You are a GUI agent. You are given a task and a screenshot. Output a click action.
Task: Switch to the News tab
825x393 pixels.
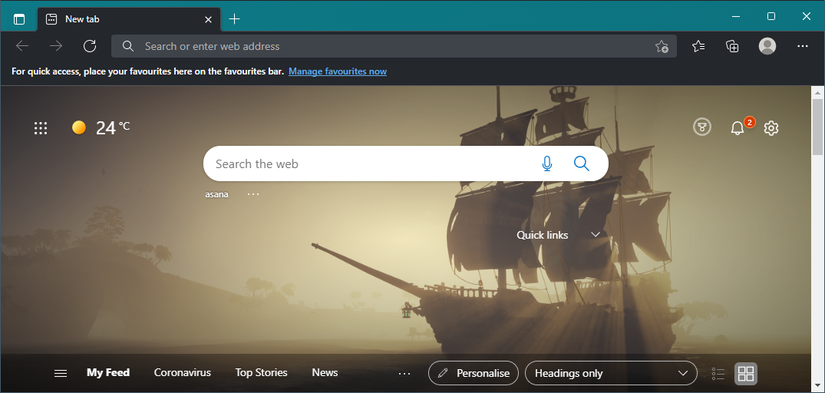click(x=325, y=372)
